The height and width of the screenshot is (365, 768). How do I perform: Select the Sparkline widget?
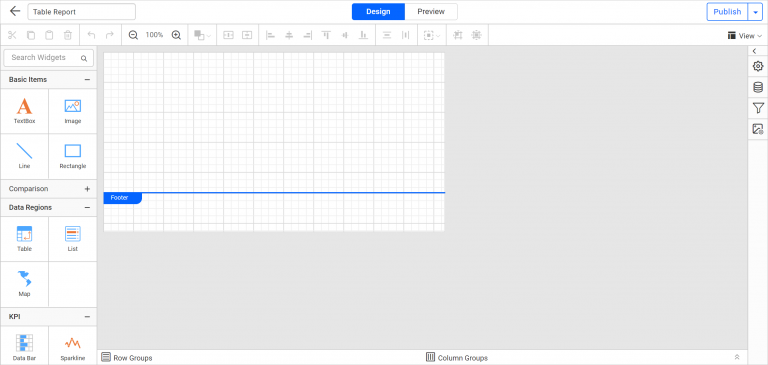coord(72,347)
